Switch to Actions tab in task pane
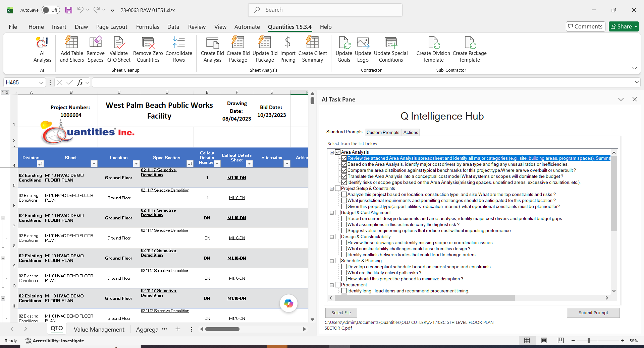644x348 pixels. pos(411,132)
